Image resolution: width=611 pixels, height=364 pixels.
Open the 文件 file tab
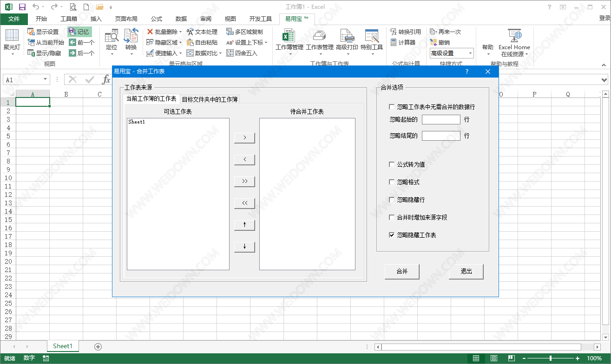coord(14,19)
